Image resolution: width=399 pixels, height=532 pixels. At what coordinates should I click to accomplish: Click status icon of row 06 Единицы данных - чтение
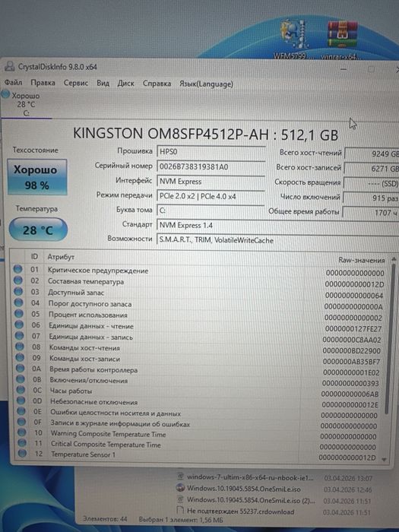point(19,325)
